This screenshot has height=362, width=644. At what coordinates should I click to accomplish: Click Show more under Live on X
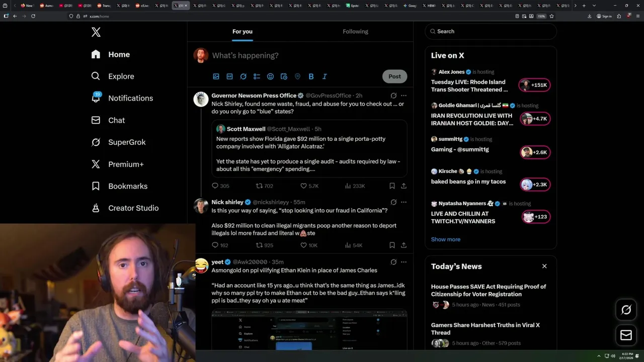pos(446,239)
